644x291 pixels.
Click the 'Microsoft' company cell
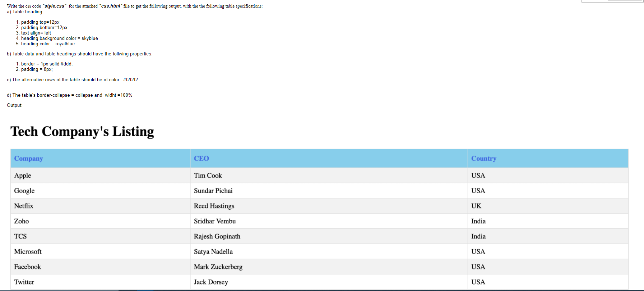click(x=100, y=251)
